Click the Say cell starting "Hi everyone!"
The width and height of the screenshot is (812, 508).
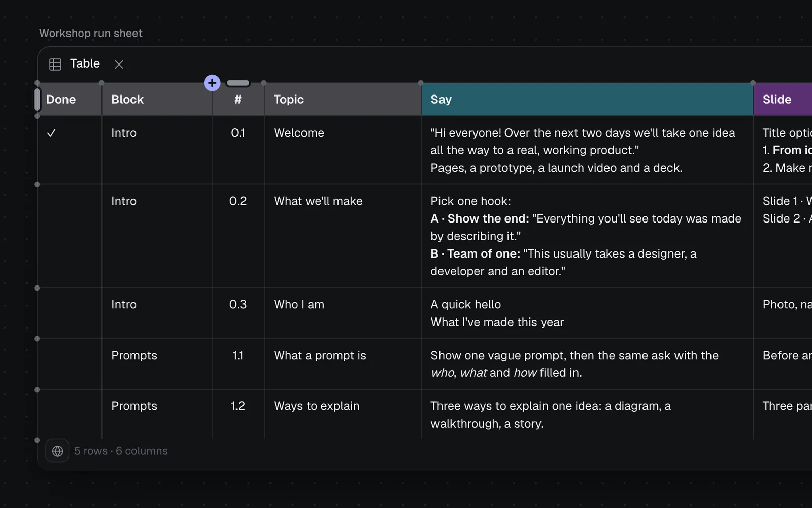pos(587,150)
